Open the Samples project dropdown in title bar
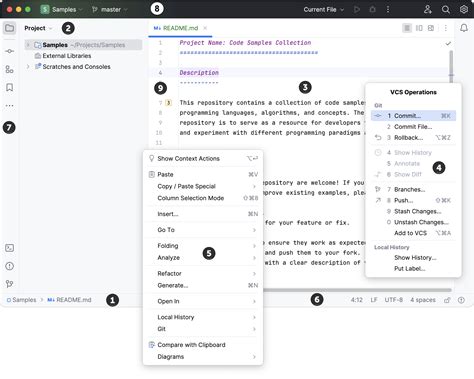 [61, 9]
